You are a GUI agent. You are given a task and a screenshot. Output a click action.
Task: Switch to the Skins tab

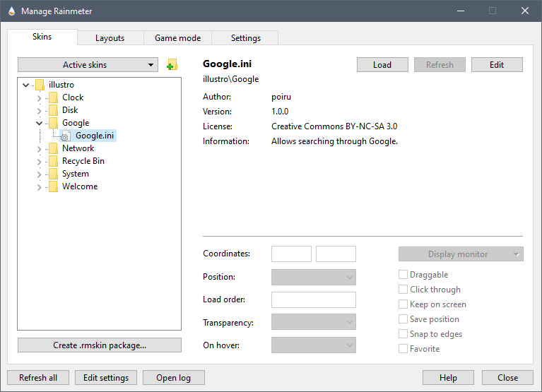tap(42, 37)
